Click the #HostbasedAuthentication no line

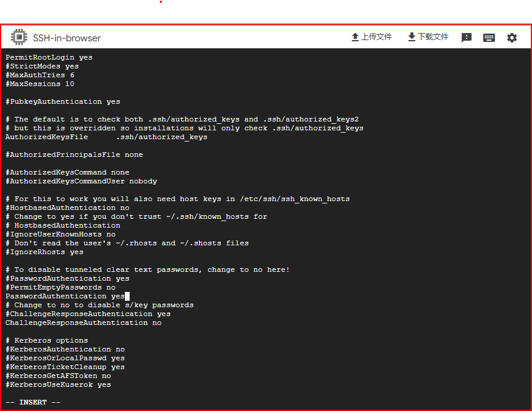67,208
